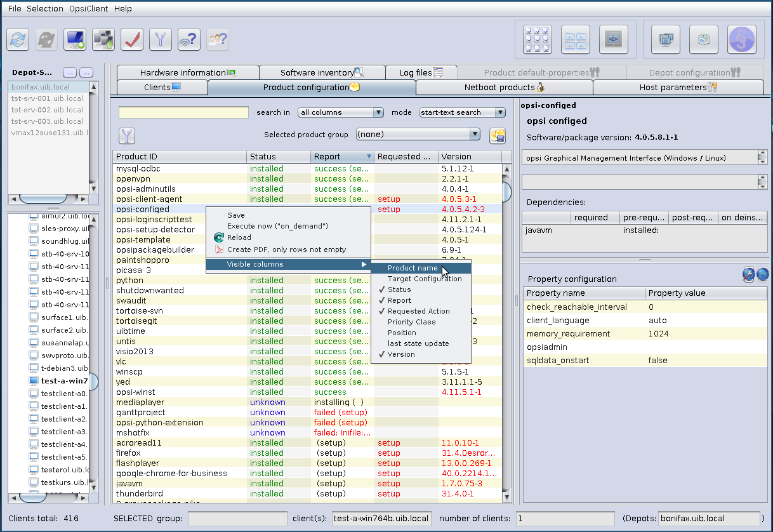This screenshot has height=532, width=773.
Task: Click second globe icon in Property configuration
Action: point(763,274)
